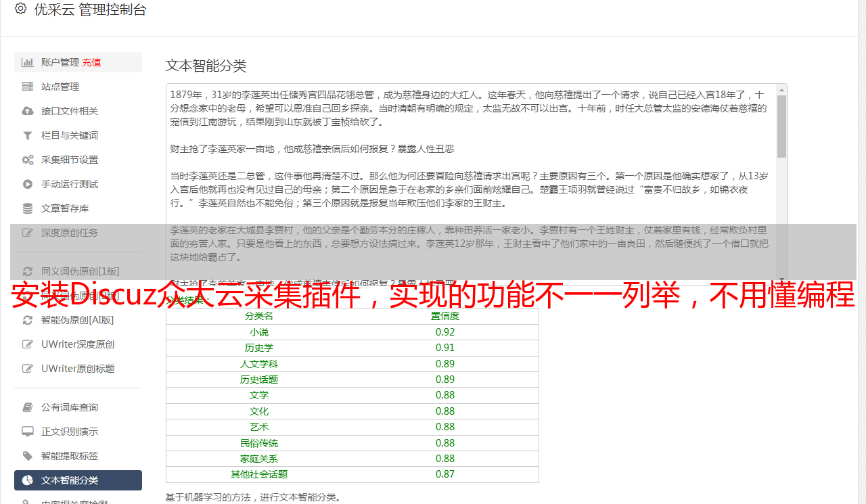Click the 0.87 confidence value
The width and height of the screenshot is (866, 504).
pyautogui.click(x=445, y=474)
